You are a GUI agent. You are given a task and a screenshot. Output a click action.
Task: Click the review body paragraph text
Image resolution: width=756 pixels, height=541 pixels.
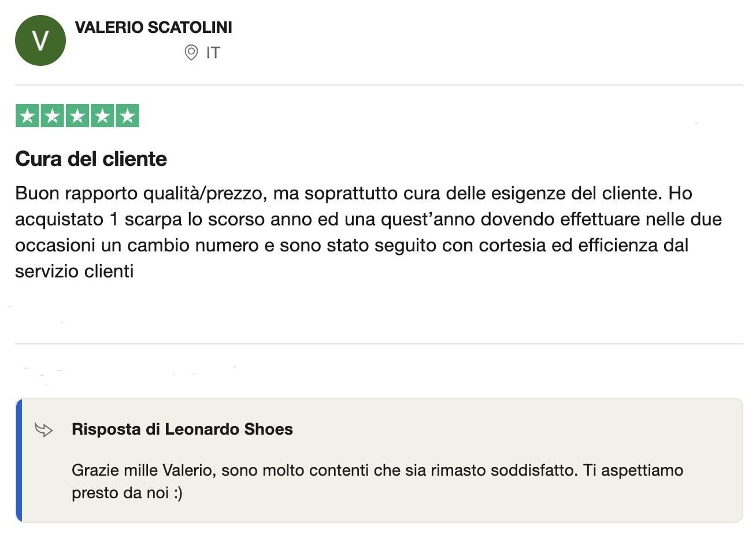click(x=369, y=232)
